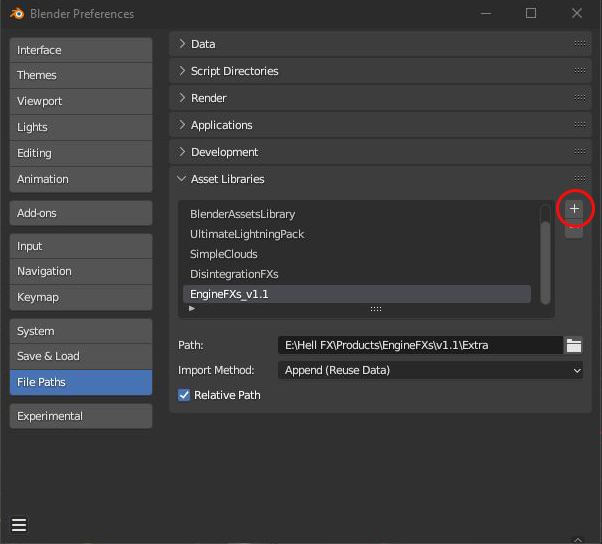602x544 pixels.
Task: Minimize the Blender Preferences window
Action: 486,13
